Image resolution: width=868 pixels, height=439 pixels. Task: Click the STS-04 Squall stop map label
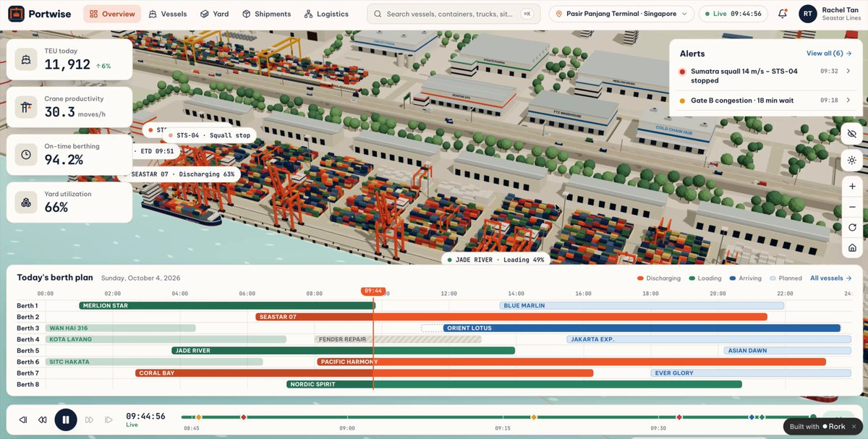(209, 135)
